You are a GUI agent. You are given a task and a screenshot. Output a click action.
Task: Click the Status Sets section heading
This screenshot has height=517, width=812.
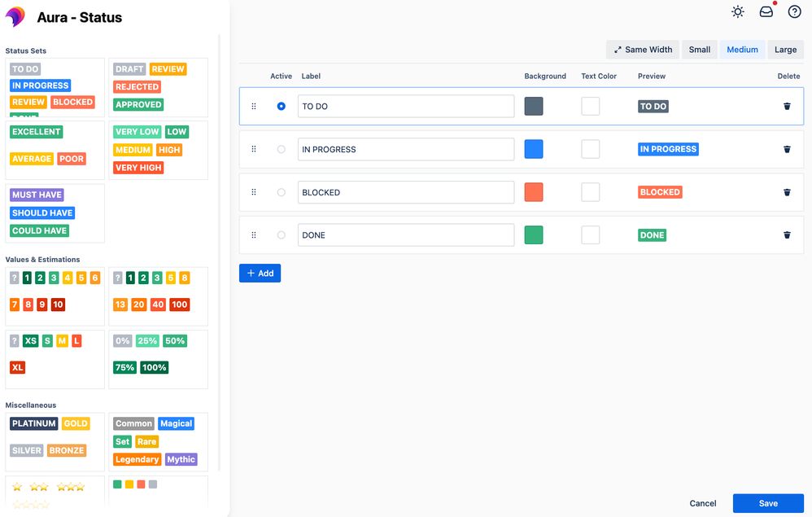pyautogui.click(x=26, y=50)
